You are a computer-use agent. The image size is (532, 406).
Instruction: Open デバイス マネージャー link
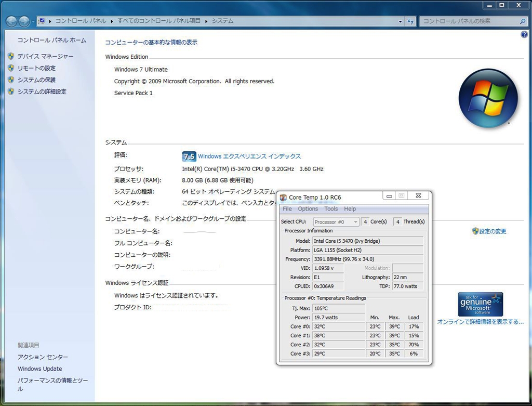click(46, 56)
